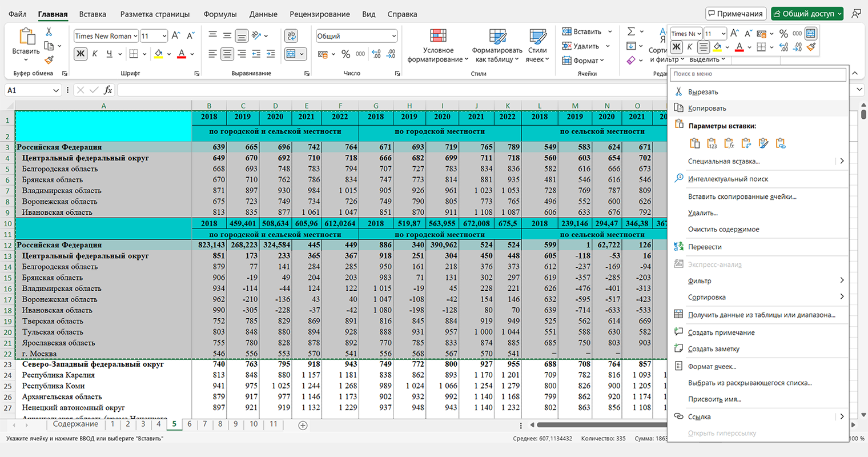
Task: Click the AutoSum sigma icon
Action: point(631,31)
